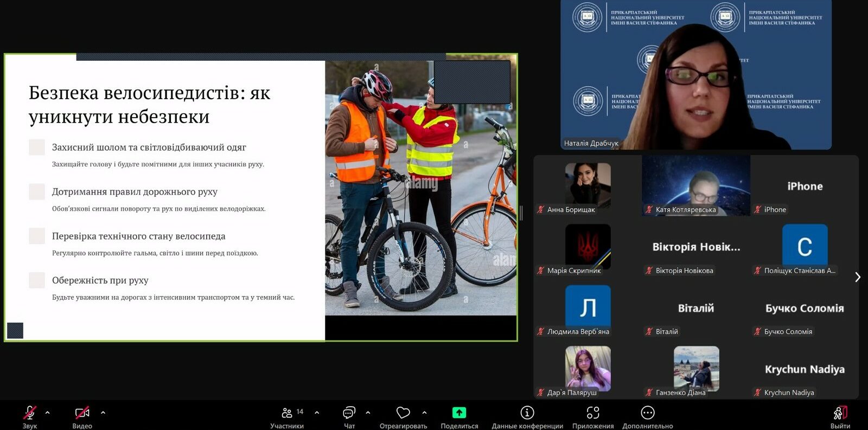Viewport: 868px width, 430px height.
Task: Expand the participants options arrow
Action: click(317, 413)
